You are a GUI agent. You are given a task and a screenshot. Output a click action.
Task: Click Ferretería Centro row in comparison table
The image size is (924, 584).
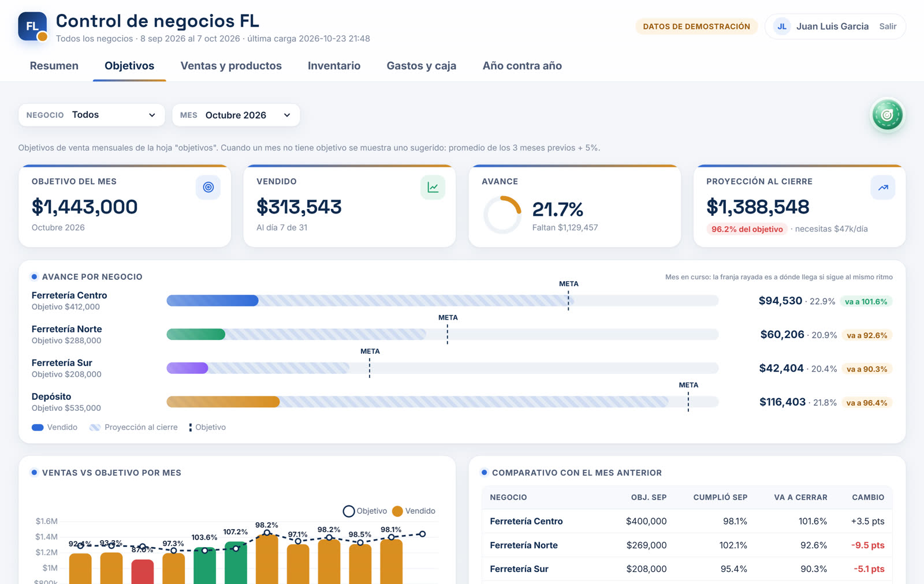click(687, 521)
